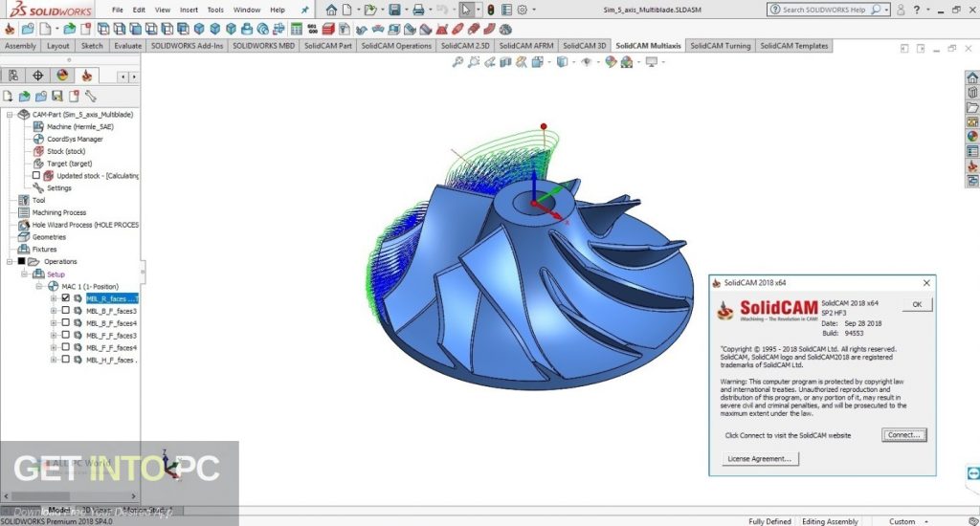Click the pin icon beside the Help menu
This screenshot has height=526, width=980.
305,10
